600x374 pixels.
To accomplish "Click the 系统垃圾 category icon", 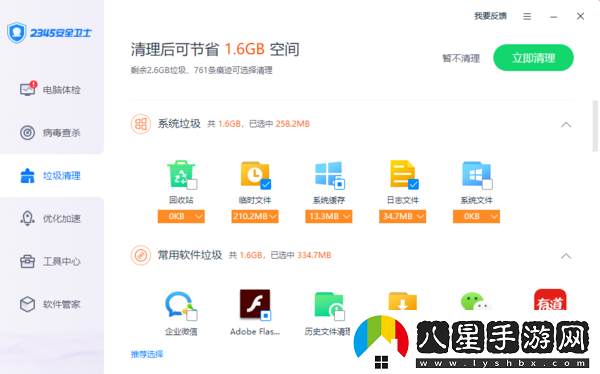I will pos(141,124).
